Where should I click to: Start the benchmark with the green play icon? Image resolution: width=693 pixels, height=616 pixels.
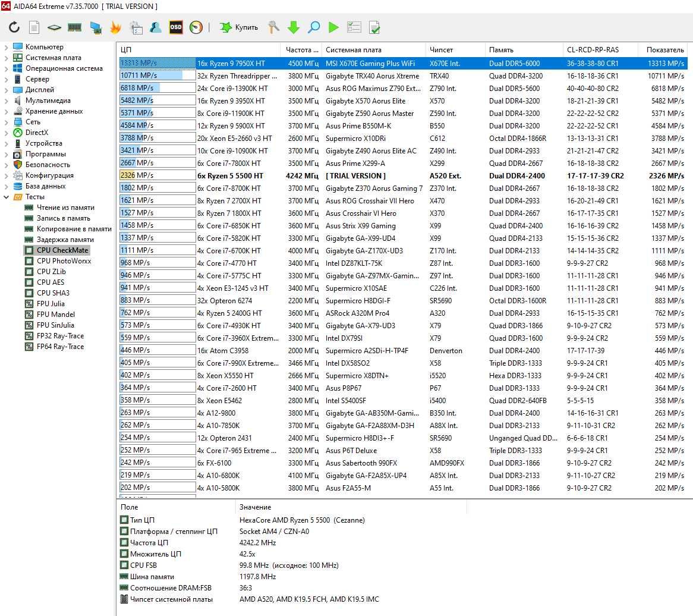(x=333, y=27)
